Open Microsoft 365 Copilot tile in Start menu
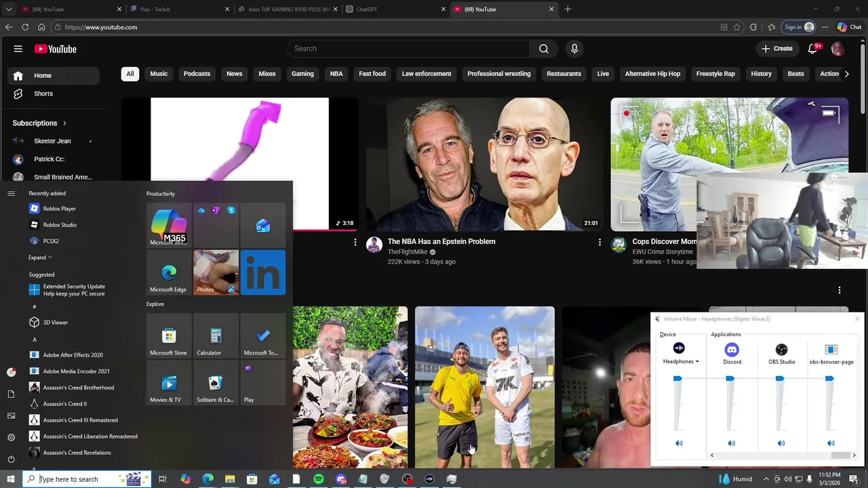Viewport: 868px width, 488px height. click(169, 226)
